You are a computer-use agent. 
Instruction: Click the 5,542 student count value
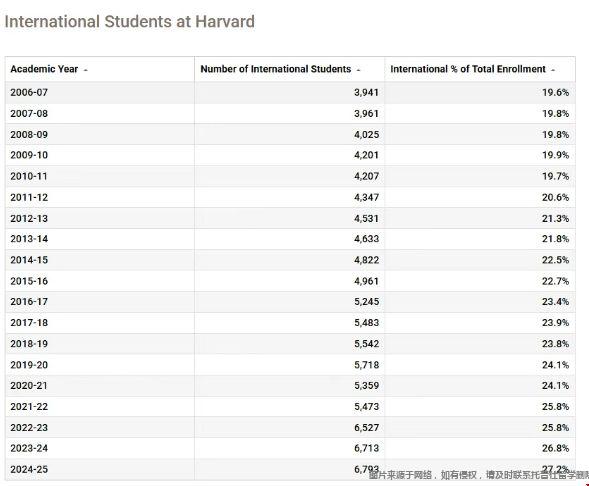(366, 344)
